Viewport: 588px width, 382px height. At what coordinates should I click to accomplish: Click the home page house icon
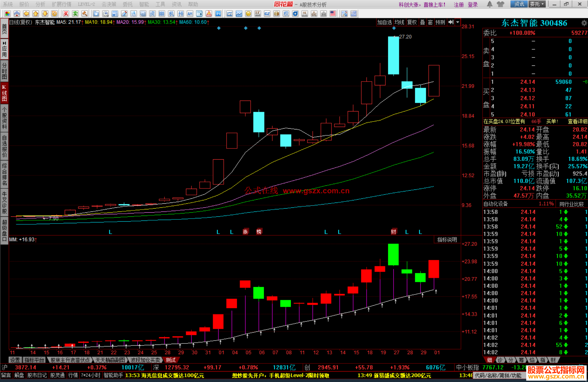point(17,14)
